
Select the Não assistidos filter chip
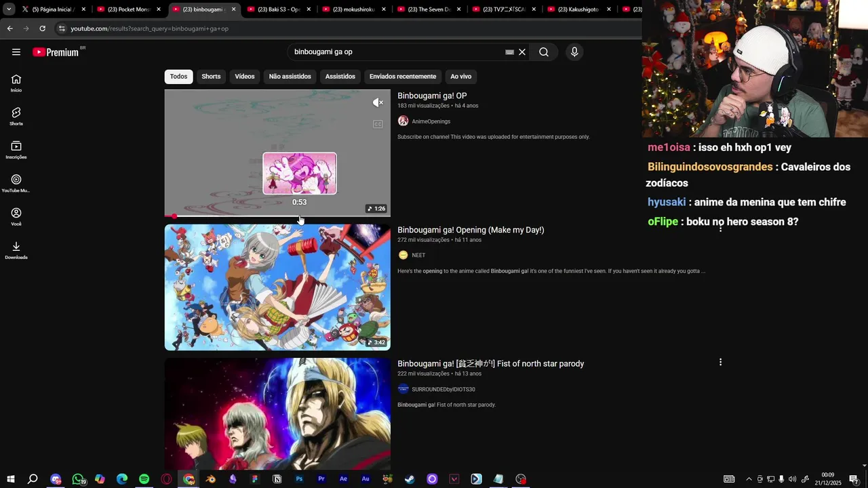(290, 77)
